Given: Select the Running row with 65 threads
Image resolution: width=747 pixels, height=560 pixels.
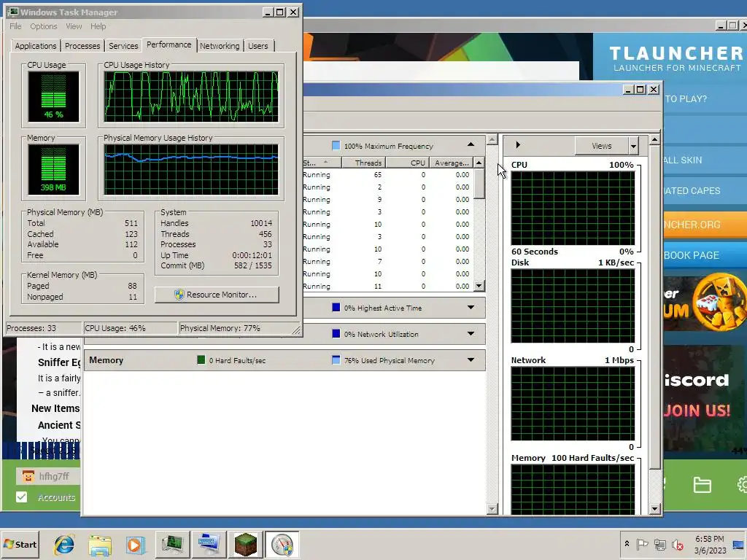Looking at the screenshot, I should 388,175.
